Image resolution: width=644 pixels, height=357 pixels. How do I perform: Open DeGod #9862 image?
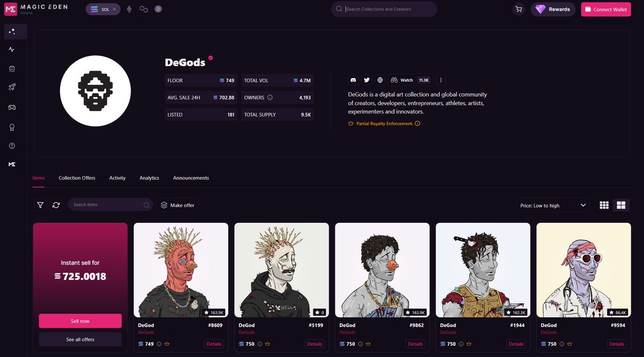382,270
